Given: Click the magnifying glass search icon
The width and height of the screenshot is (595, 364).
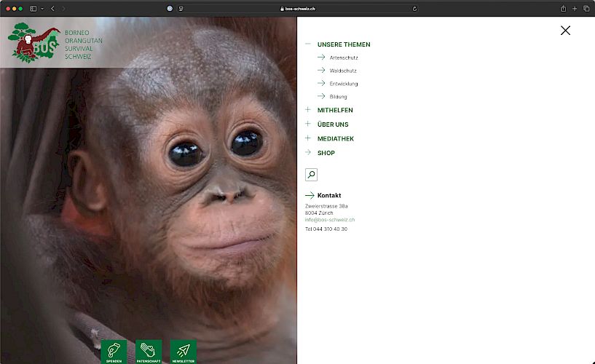Looking at the screenshot, I should tap(311, 175).
